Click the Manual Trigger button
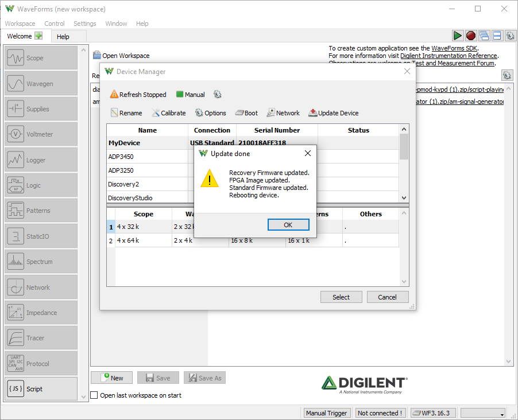Screen dimensions: 518x420 click(326, 413)
